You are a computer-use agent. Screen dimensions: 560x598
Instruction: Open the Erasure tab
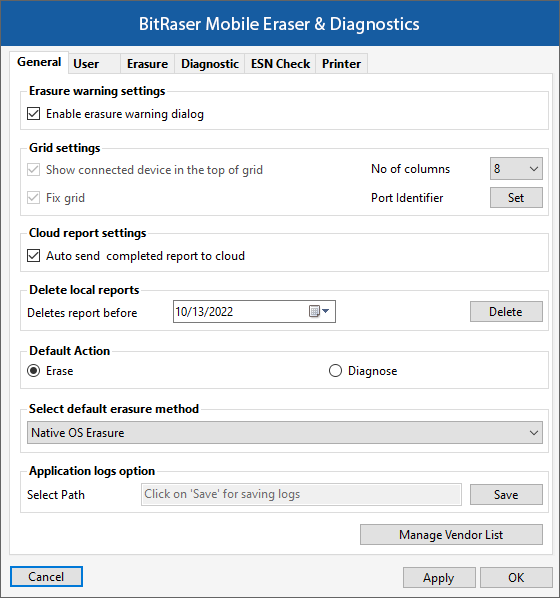point(147,64)
